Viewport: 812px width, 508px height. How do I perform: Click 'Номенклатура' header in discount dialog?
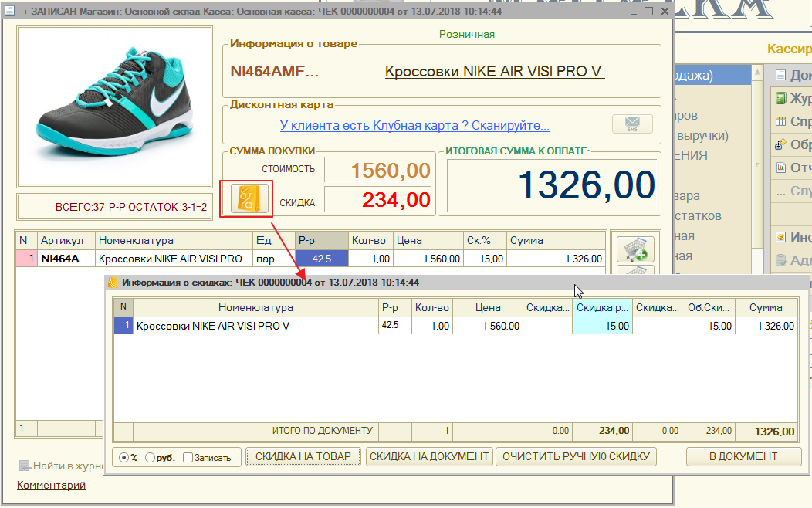pos(255,307)
